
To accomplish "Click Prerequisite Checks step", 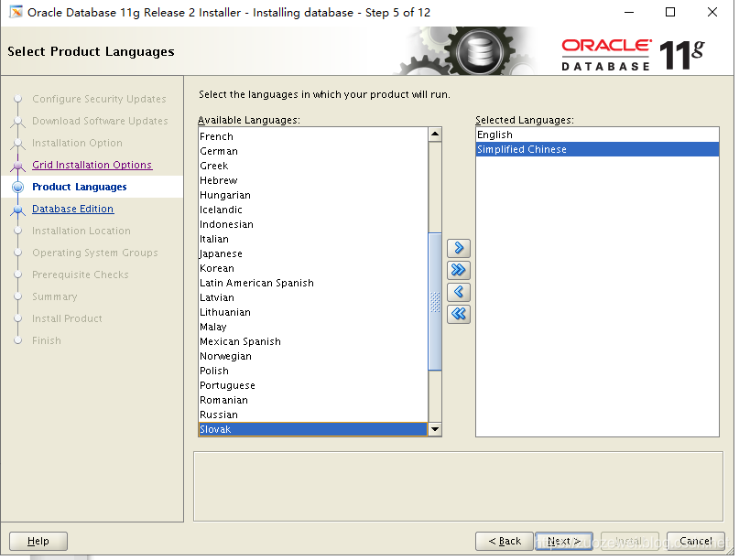I will click(x=80, y=275).
